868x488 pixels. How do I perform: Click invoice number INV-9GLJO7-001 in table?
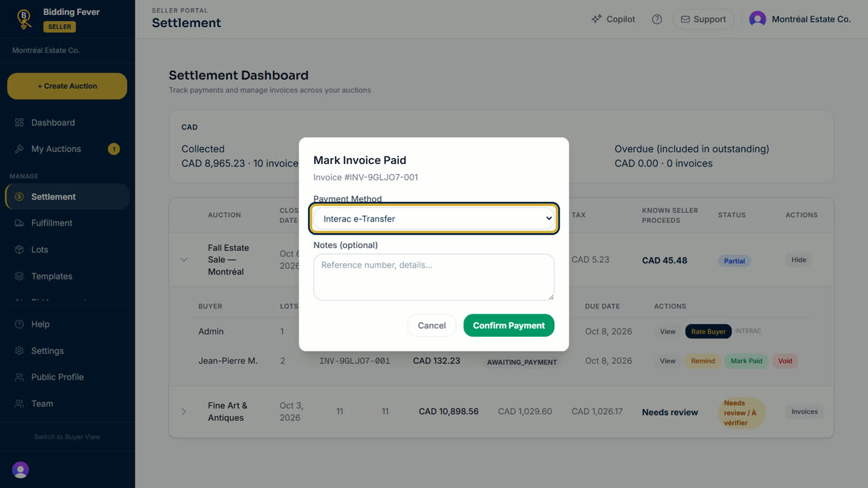click(355, 361)
